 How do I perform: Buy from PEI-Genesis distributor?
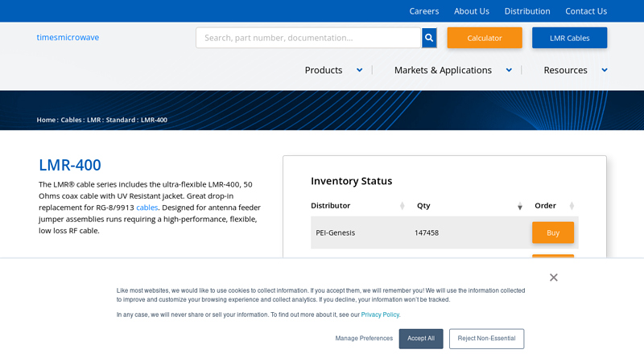552,232
